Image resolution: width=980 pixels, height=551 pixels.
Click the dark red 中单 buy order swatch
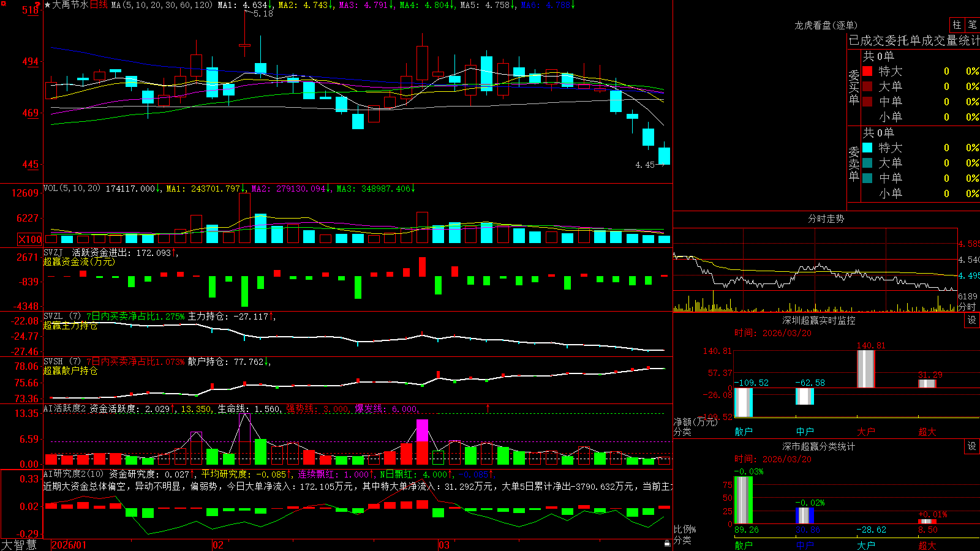click(x=867, y=102)
